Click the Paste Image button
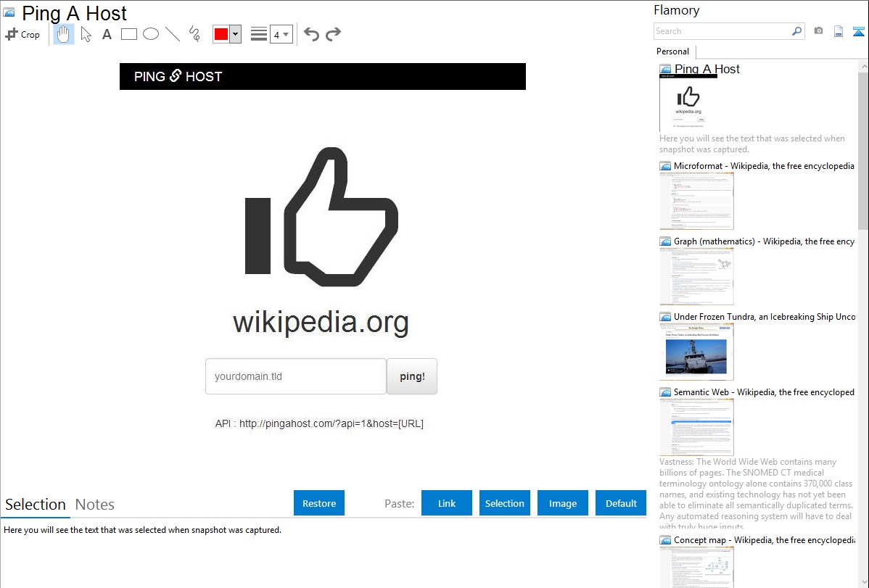 [563, 503]
